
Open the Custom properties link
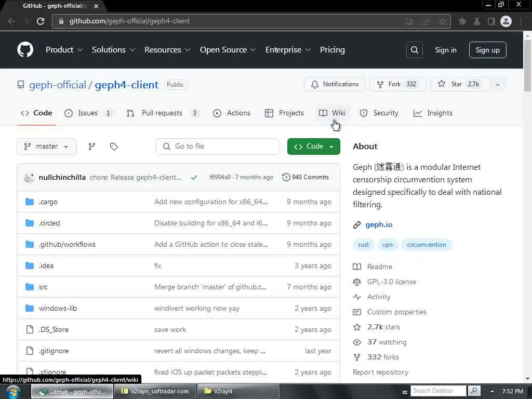pyautogui.click(x=396, y=312)
